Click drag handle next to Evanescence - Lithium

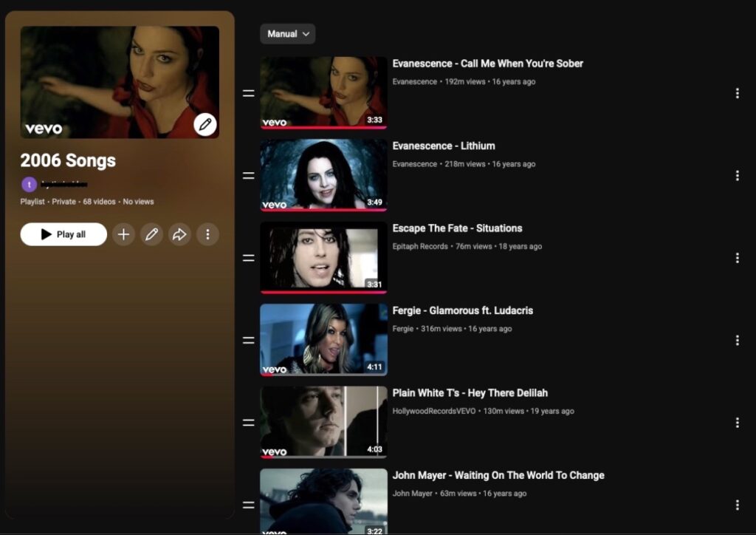pyautogui.click(x=248, y=176)
